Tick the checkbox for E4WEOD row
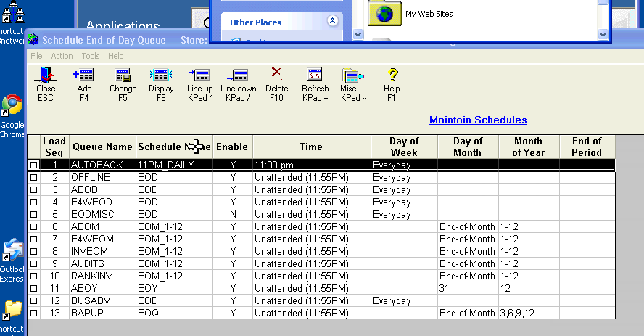Image resolution: width=644 pixels, height=336 pixels. (x=33, y=202)
